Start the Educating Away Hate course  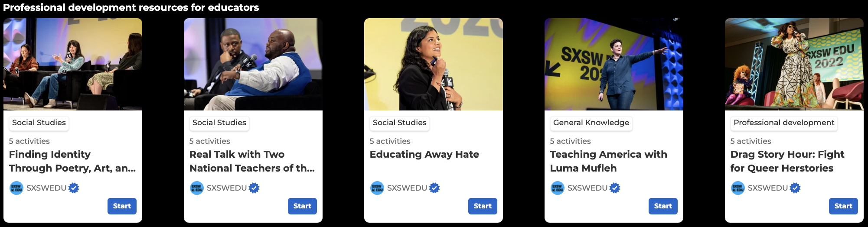coord(483,206)
